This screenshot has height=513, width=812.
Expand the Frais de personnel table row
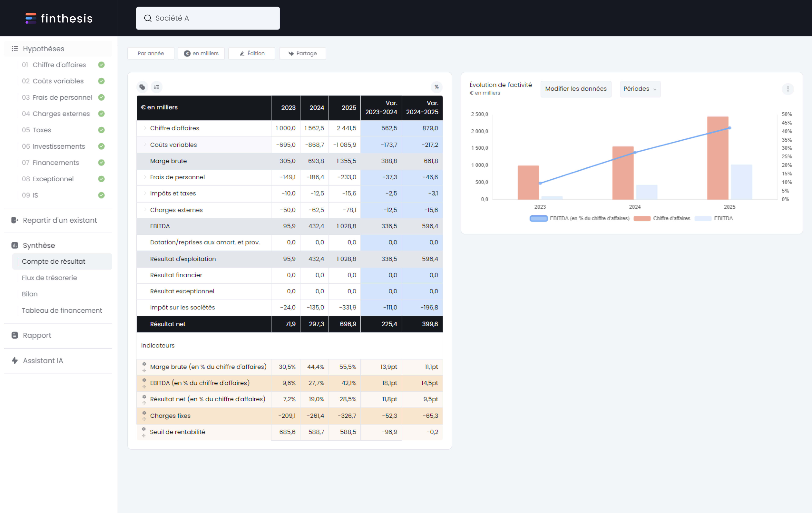pyautogui.click(x=145, y=177)
